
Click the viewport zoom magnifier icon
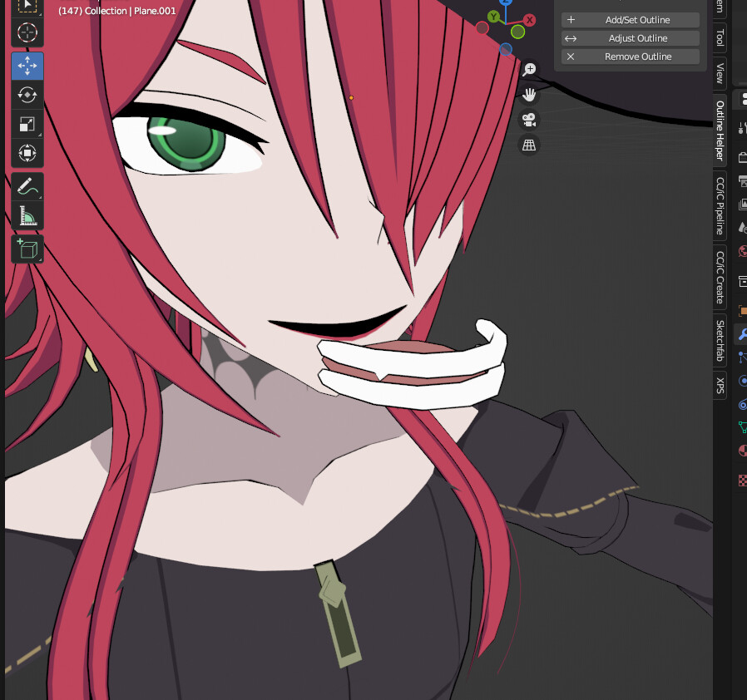(529, 70)
